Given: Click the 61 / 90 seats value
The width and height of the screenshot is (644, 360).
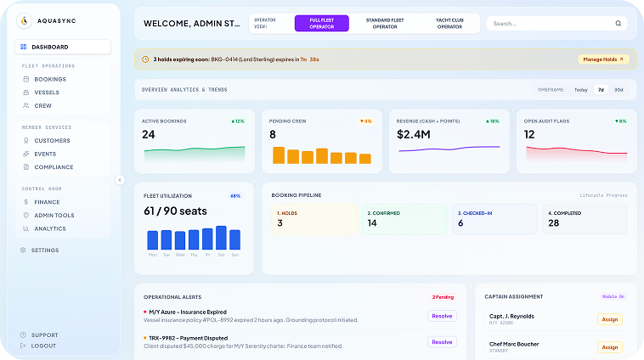Looking at the screenshot, I should (x=175, y=211).
